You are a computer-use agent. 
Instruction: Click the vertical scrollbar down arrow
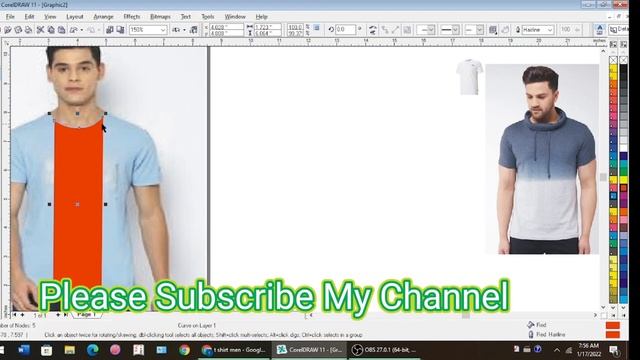603,307
